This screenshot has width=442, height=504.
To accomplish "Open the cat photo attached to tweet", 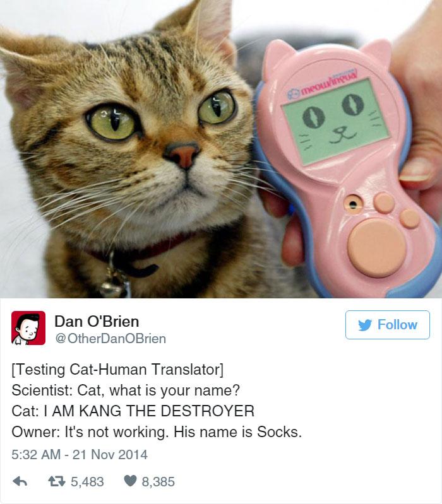I will [221, 149].
